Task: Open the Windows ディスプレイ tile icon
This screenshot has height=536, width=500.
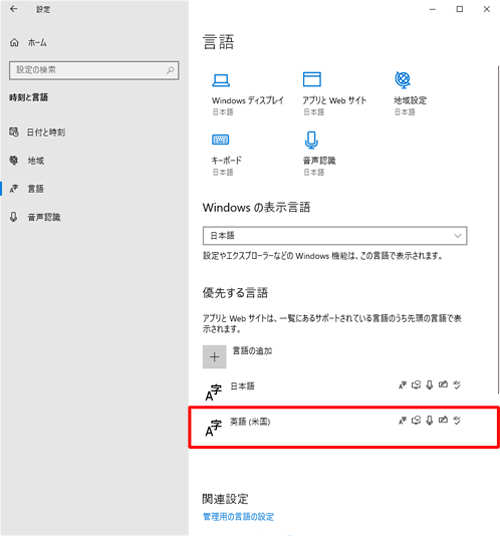Action: pos(221,80)
